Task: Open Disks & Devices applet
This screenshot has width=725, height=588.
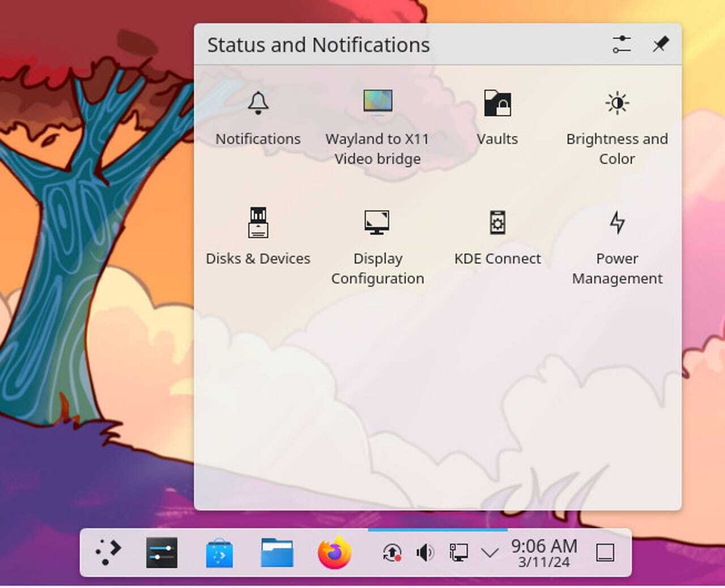Action: pyautogui.click(x=258, y=237)
